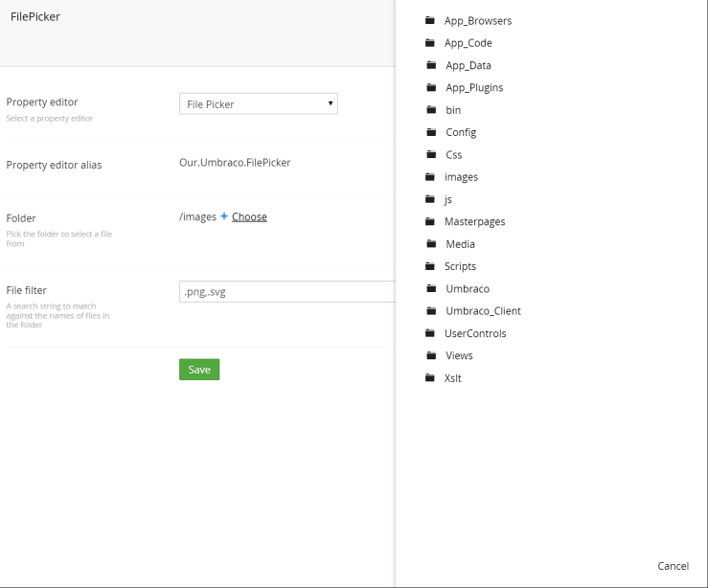Click the App_Plugins folder icon

click(431, 87)
